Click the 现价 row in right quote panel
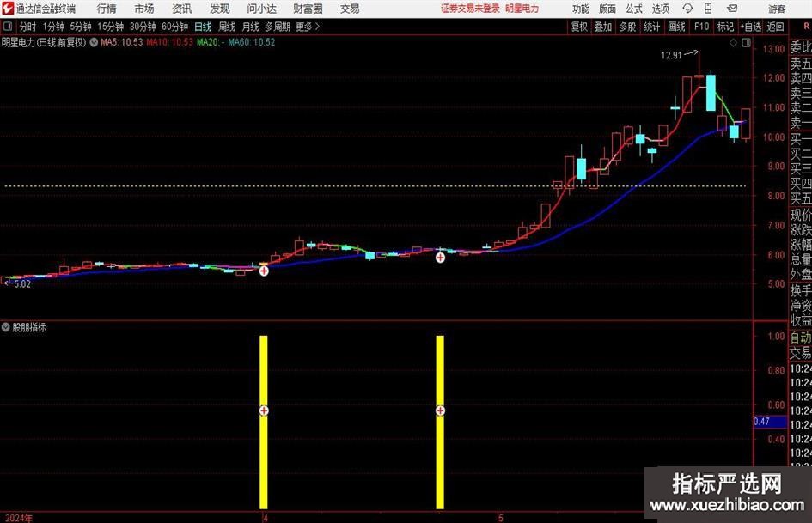 (x=801, y=215)
